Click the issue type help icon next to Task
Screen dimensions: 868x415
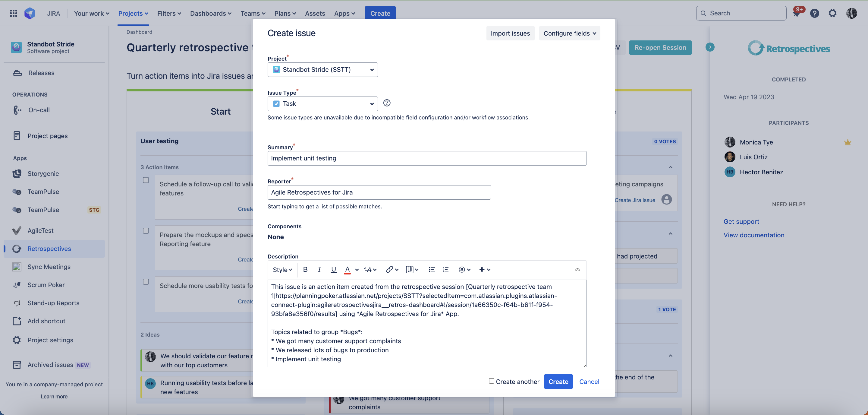tap(387, 103)
